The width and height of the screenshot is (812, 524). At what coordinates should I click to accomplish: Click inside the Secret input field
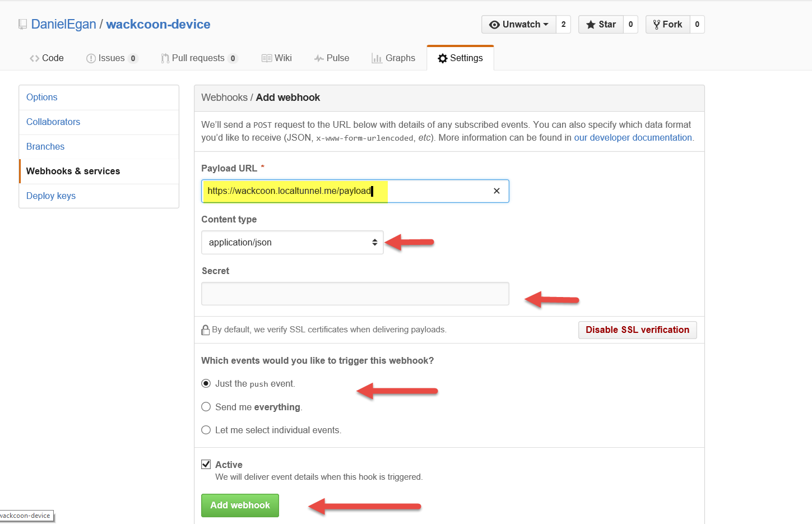[x=355, y=294]
